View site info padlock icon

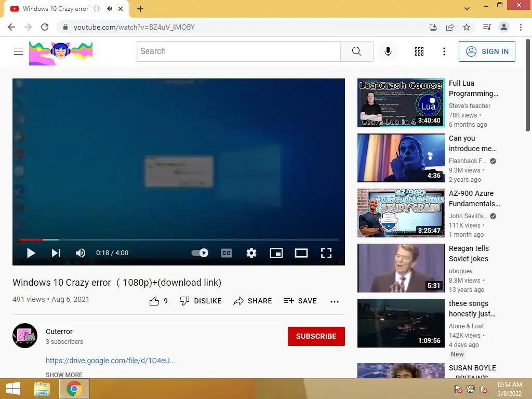pos(65,27)
